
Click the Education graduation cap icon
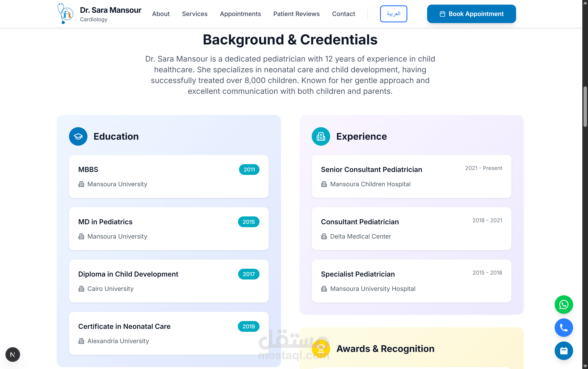(78, 136)
